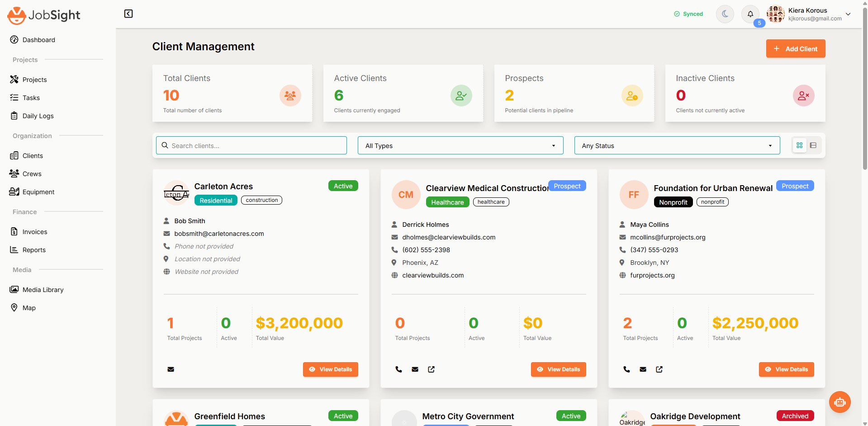Click the $3,200,000 total value figure

pos(299,323)
